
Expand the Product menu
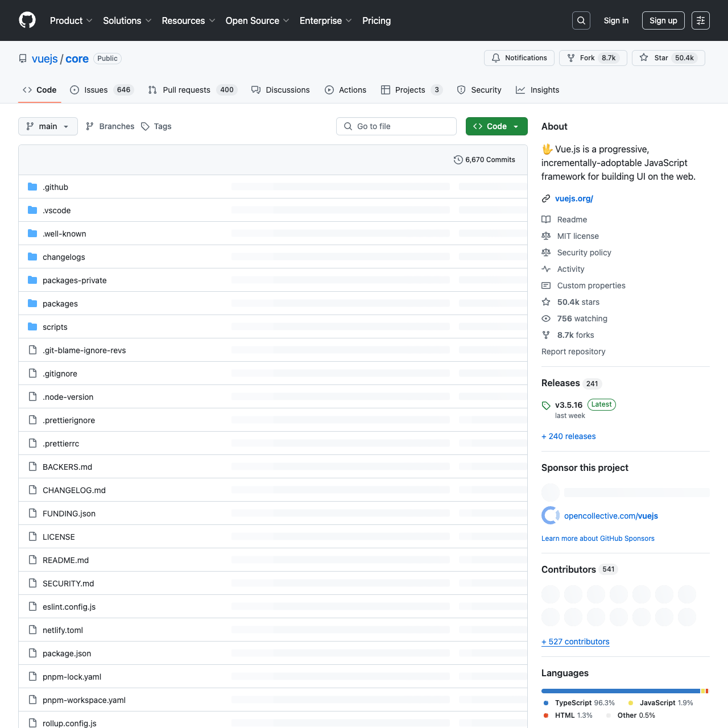(x=71, y=20)
